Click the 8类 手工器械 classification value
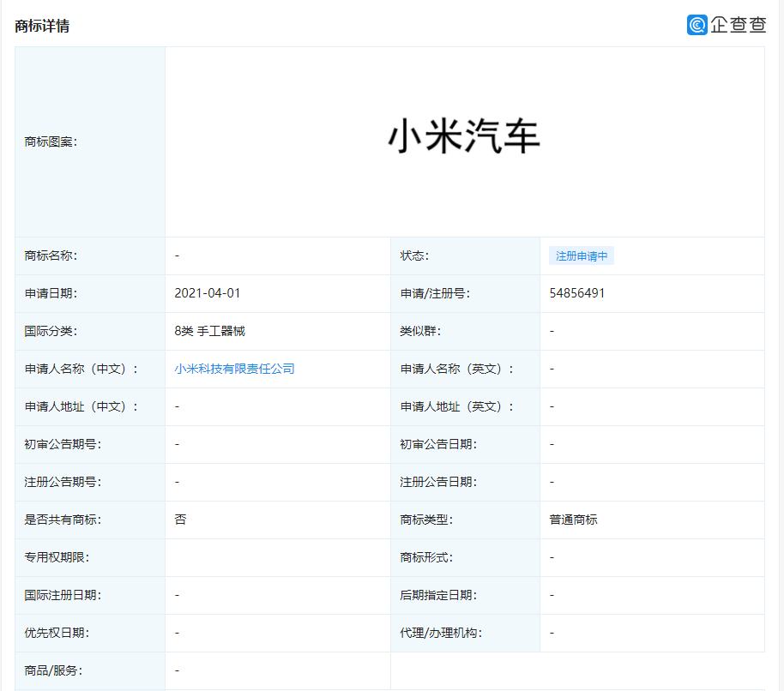Screen dimensions: 784x691 coord(210,331)
